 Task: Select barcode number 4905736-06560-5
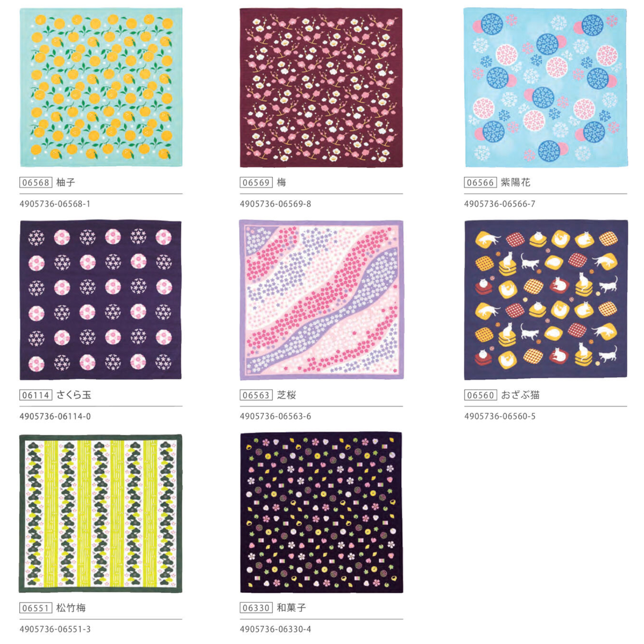click(x=500, y=416)
